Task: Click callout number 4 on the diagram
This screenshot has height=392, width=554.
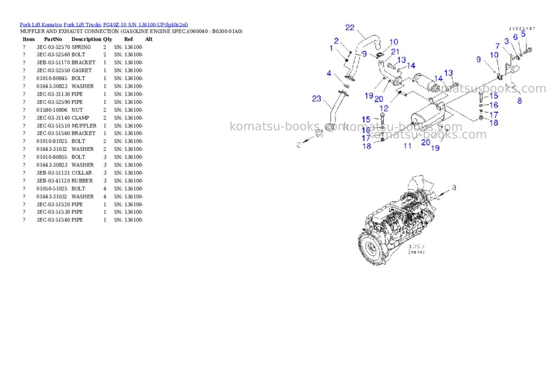Action: [x=329, y=73]
